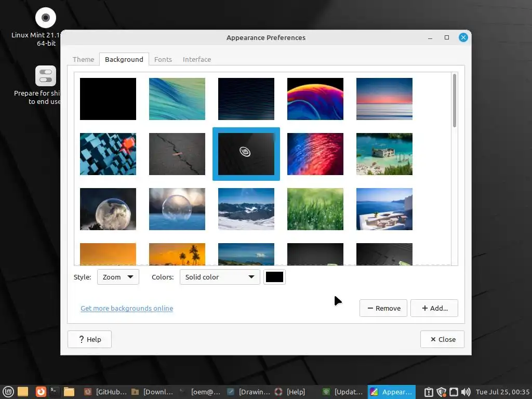The width and height of the screenshot is (532, 399).
Task: Open the network tray icon
Action: 454,392
